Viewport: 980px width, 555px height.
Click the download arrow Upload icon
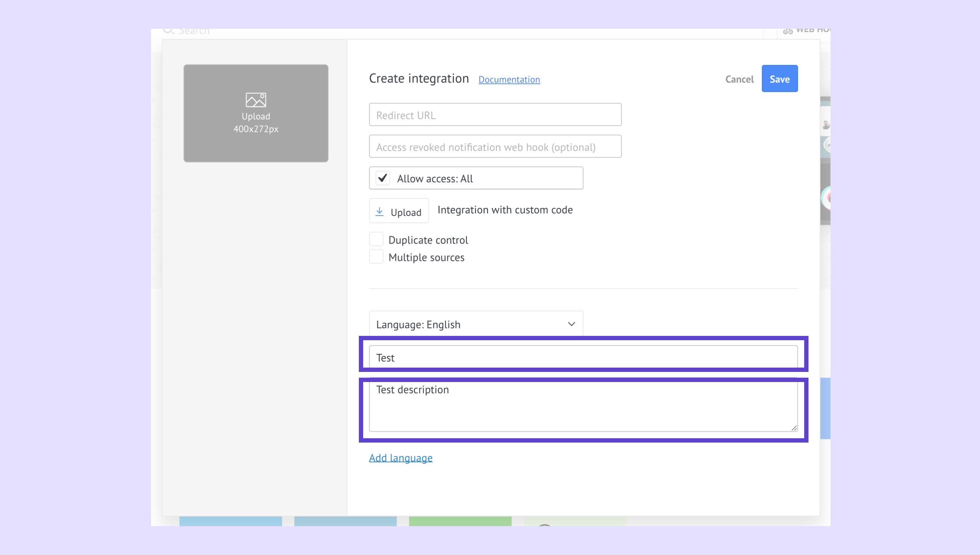click(379, 212)
